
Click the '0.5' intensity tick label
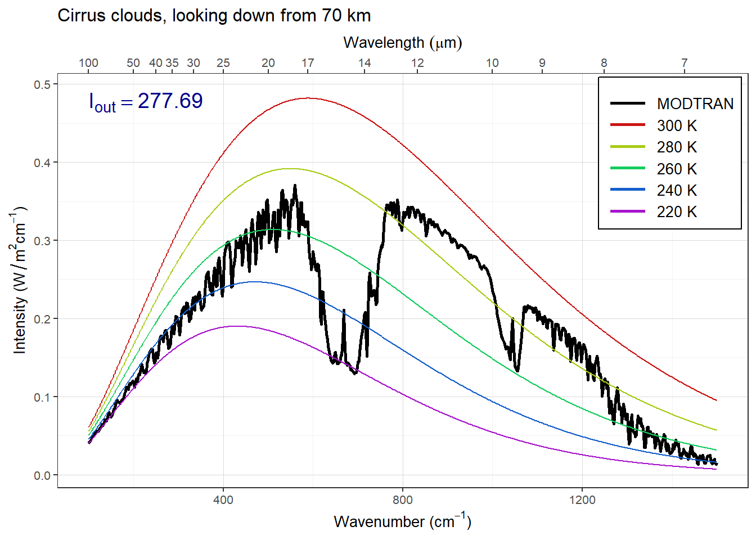coord(42,84)
